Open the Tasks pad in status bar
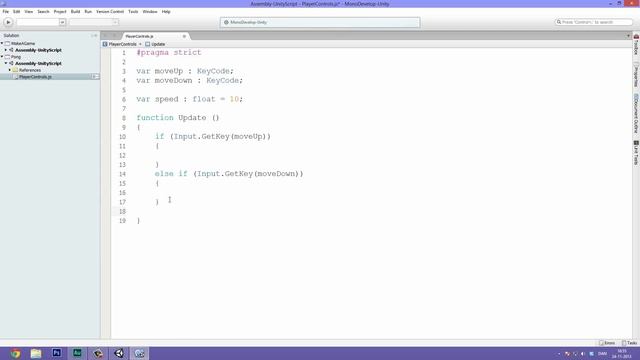This screenshot has height=360, width=640. pyautogui.click(x=629, y=343)
